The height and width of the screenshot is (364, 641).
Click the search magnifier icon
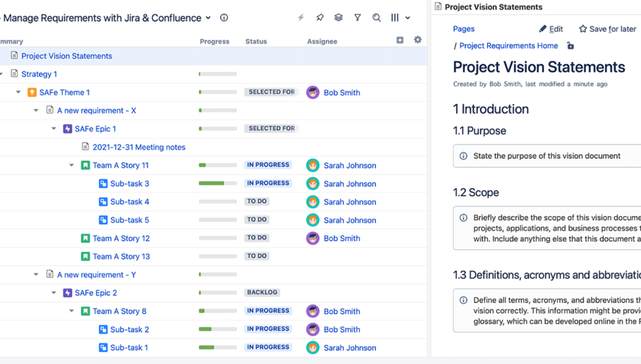tap(376, 18)
